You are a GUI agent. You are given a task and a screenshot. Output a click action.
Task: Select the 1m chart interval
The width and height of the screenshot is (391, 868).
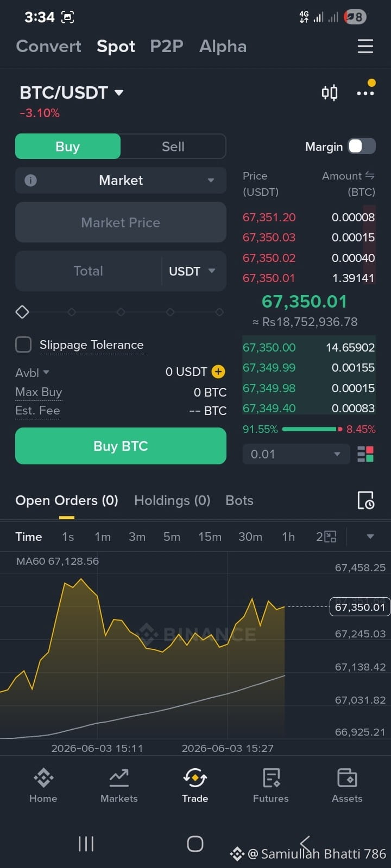coord(103,537)
